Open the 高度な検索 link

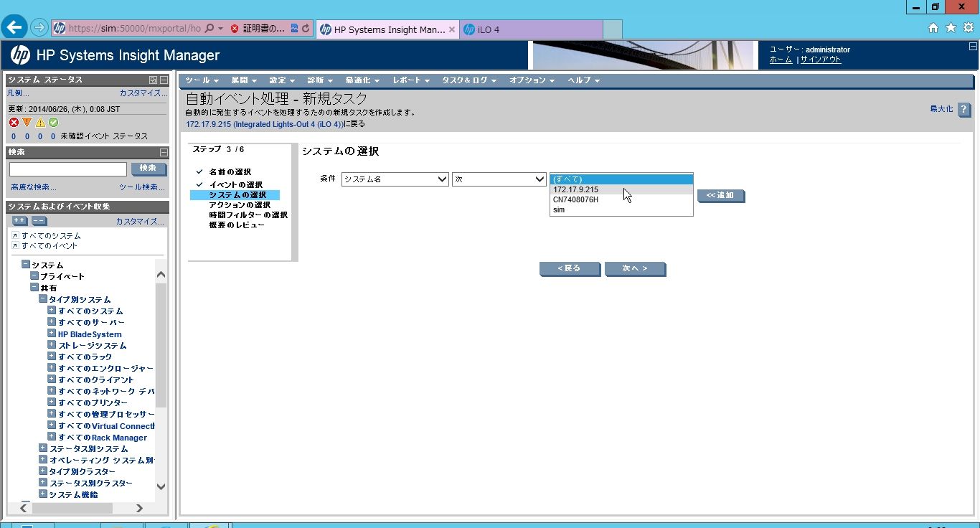pyautogui.click(x=33, y=187)
